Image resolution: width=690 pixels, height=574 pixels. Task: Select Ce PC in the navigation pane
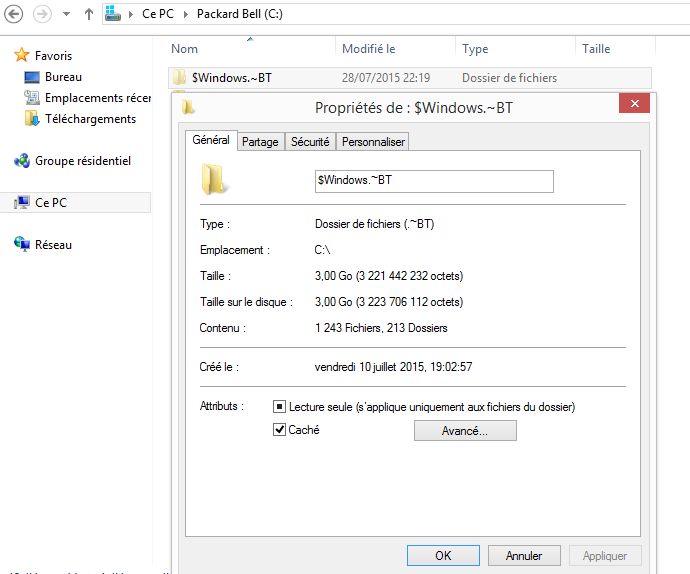(51, 202)
